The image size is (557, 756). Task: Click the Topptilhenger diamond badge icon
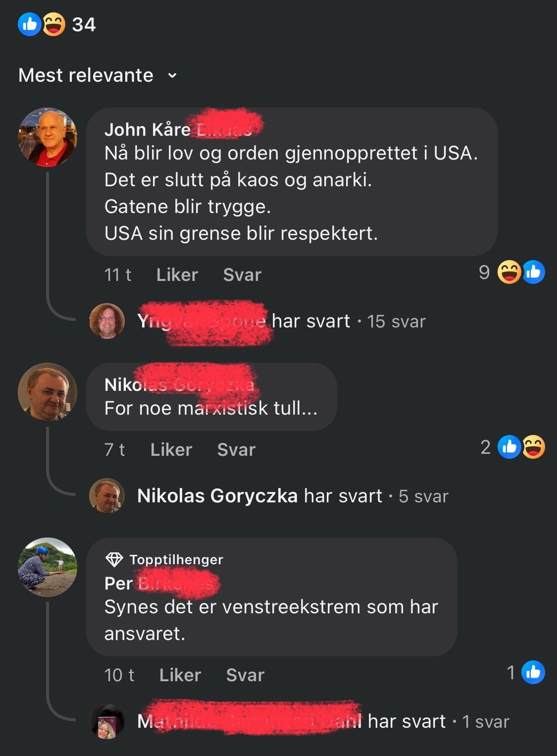click(114, 560)
